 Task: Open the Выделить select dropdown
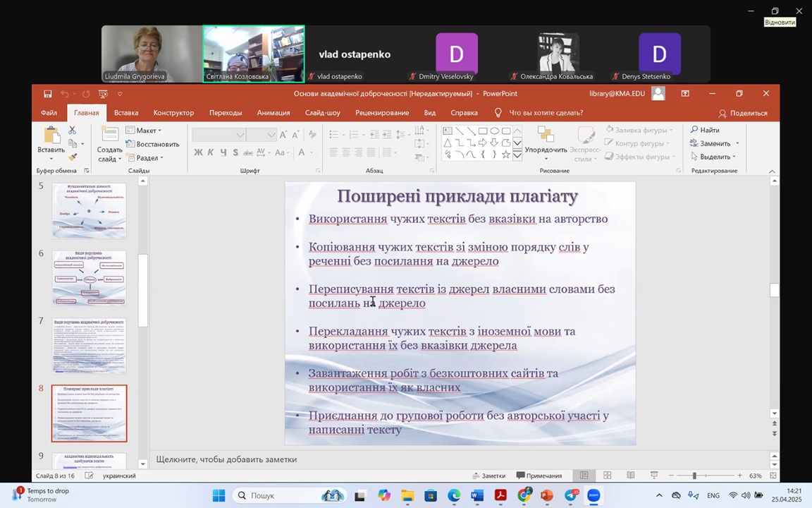713,157
